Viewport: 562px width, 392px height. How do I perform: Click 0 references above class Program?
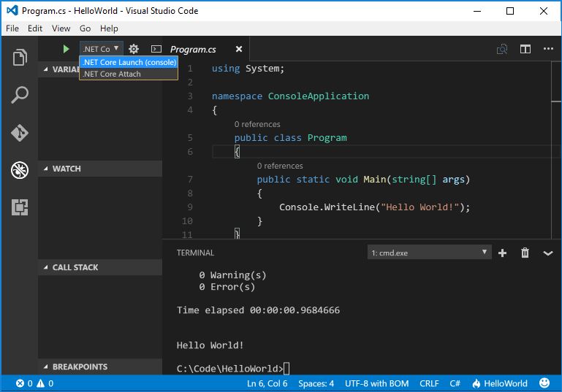pos(257,124)
